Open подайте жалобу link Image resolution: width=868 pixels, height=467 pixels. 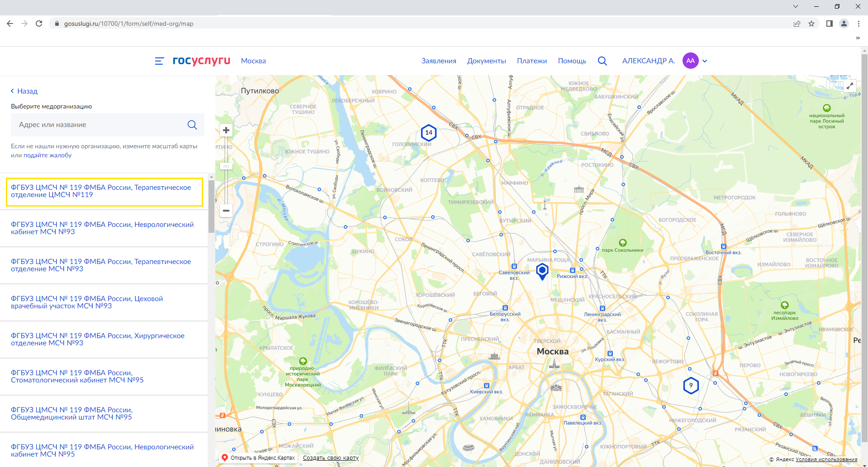[47, 155]
